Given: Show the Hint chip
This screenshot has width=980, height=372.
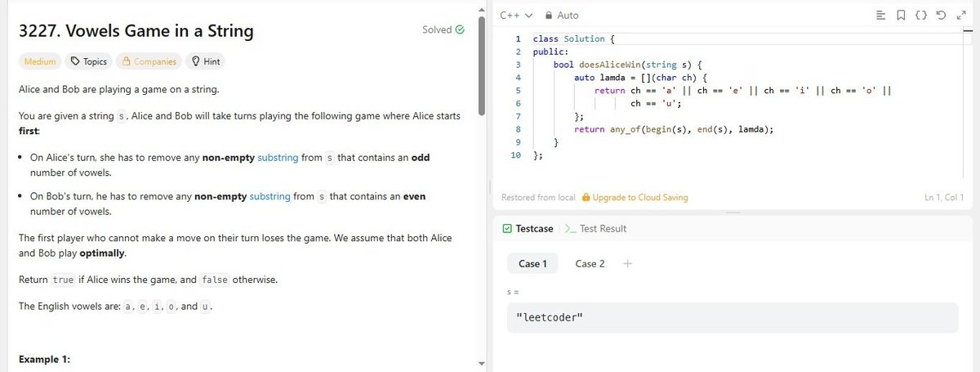Looking at the screenshot, I should [205, 61].
